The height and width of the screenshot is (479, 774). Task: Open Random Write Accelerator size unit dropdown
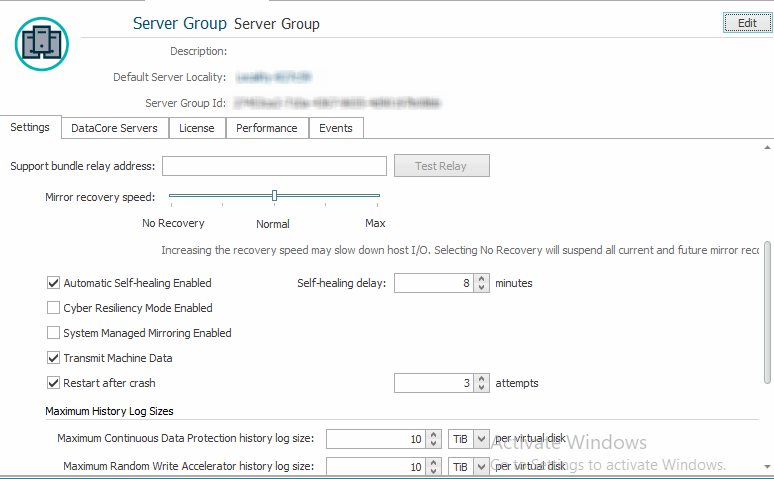click(481, 467)
